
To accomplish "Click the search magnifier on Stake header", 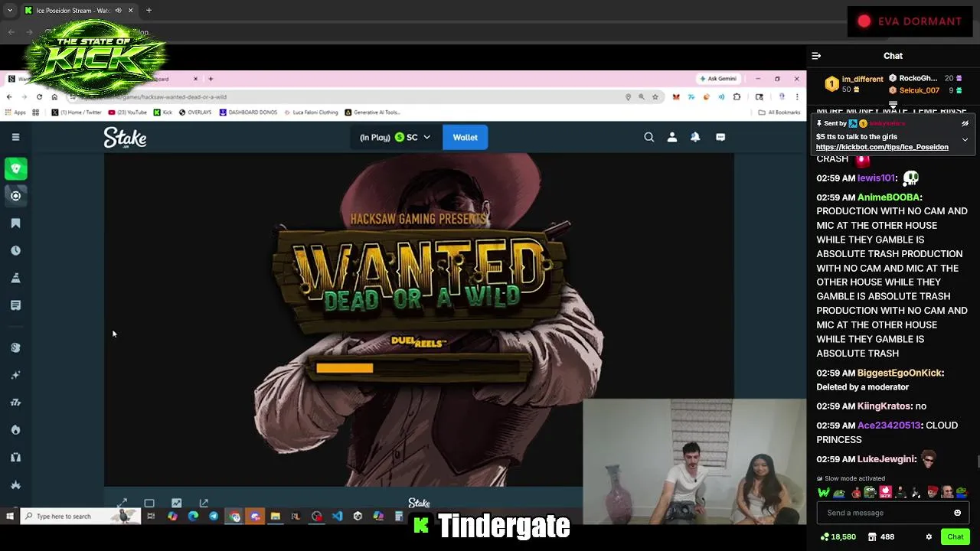I will click(x=648, y=137).
